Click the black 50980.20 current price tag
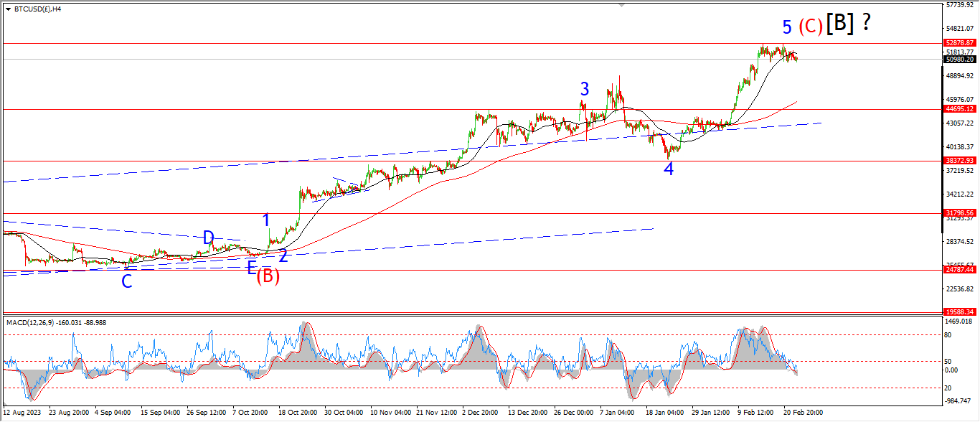This screenshot has width=980, height=422. [x=959, y=60]
